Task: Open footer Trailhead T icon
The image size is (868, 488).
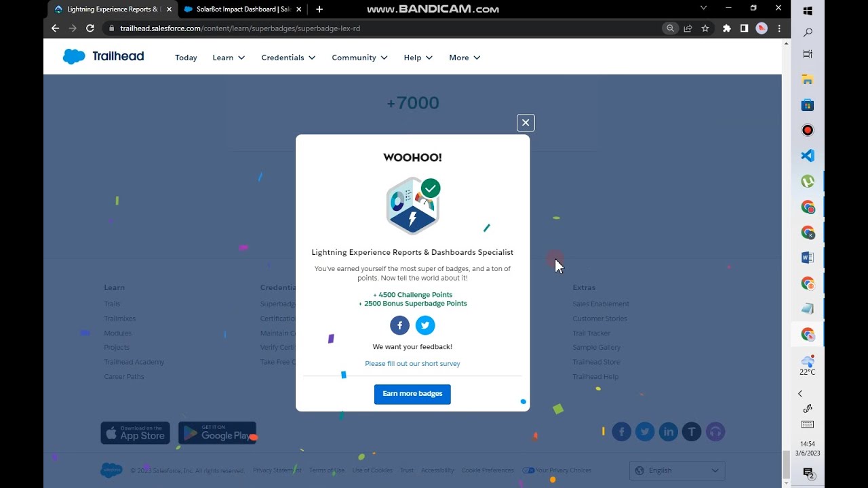Action: pos(692,432)
